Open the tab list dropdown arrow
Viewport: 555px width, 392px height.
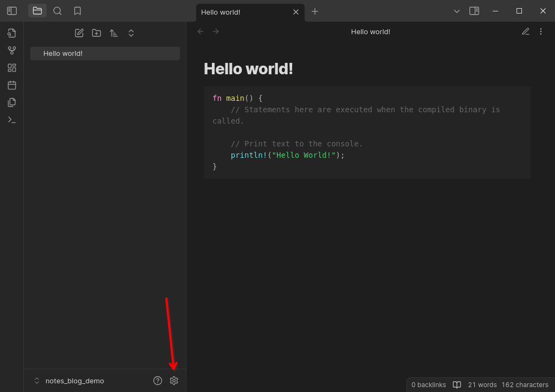456,11
